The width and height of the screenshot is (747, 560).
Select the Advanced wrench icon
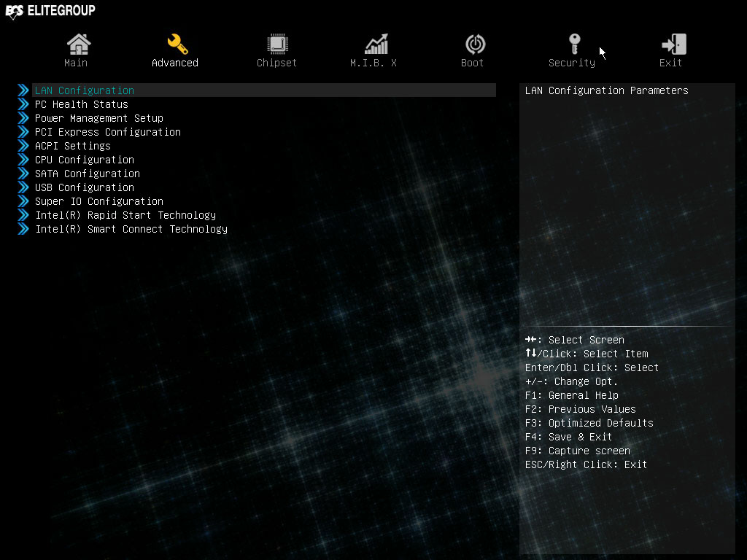(x=178, y=44)
